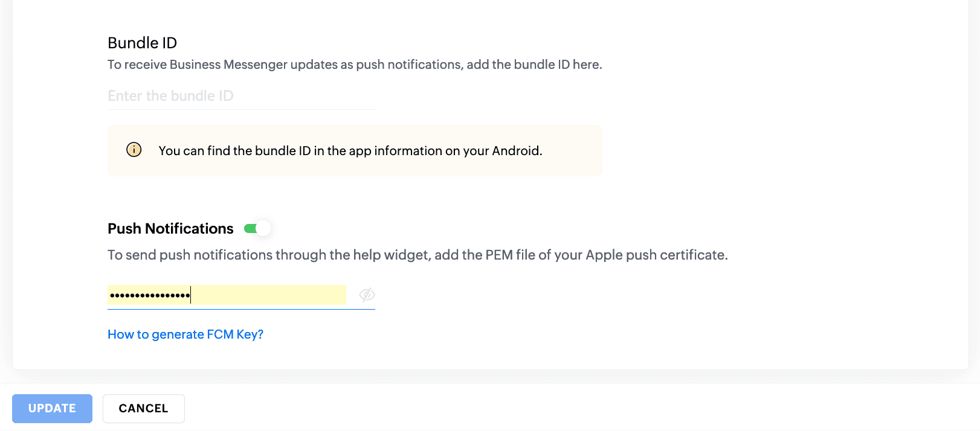This screenshot has height=431, width=980.
Task: Click the masked dots in the key field
Action: coord(150,295)
